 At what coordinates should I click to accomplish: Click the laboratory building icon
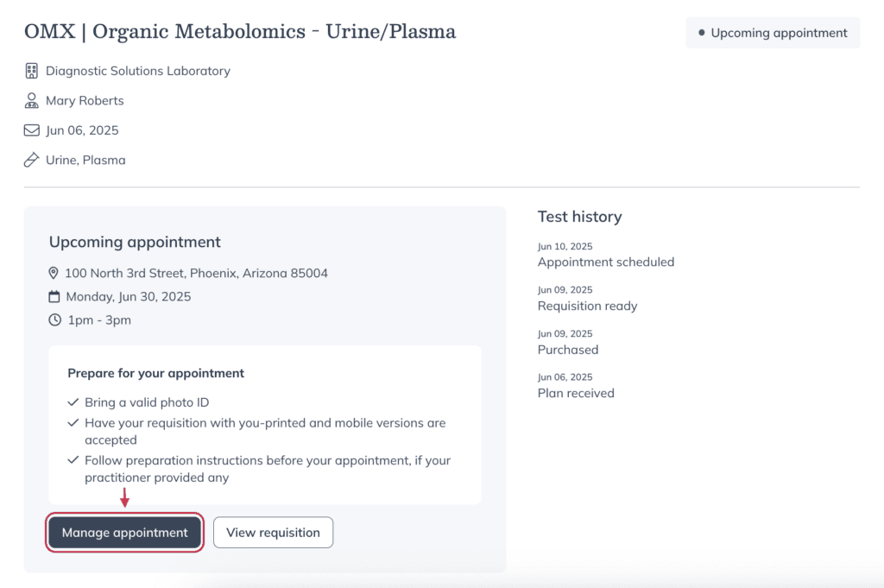32,71
